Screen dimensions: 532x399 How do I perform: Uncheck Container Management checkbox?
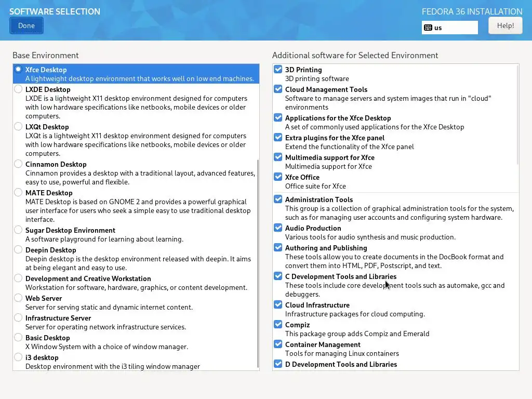tap(278, 344)
